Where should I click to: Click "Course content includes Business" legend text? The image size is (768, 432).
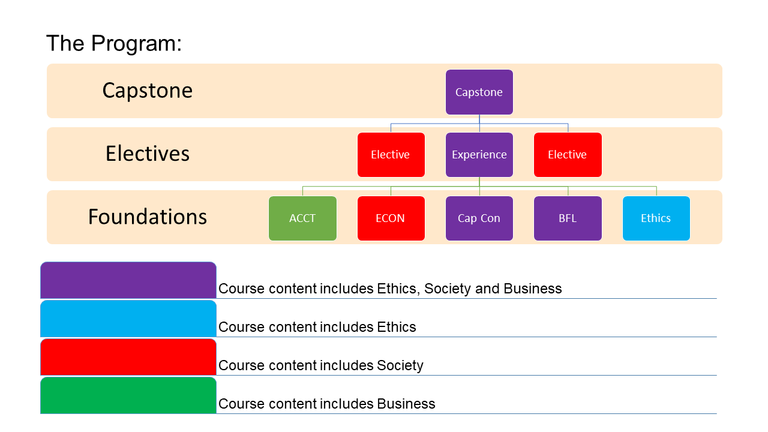coord(326,404)
